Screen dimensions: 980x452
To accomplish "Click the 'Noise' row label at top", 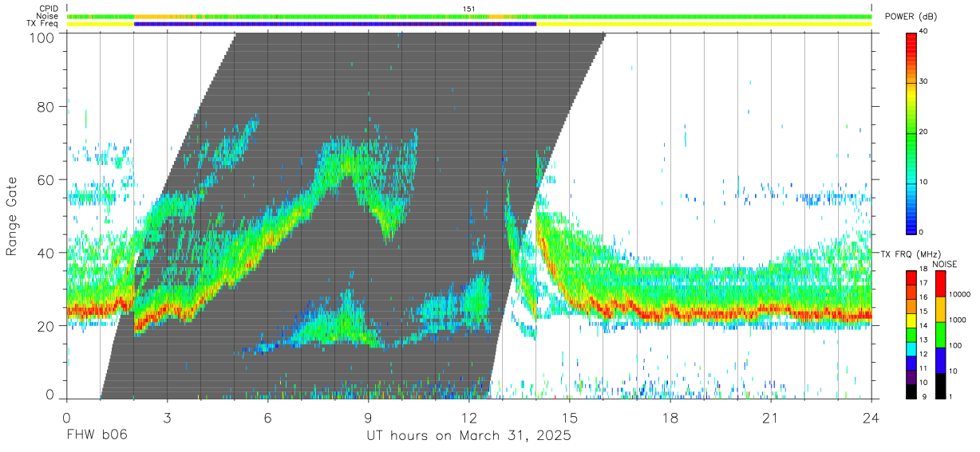I will click(48, 16).
